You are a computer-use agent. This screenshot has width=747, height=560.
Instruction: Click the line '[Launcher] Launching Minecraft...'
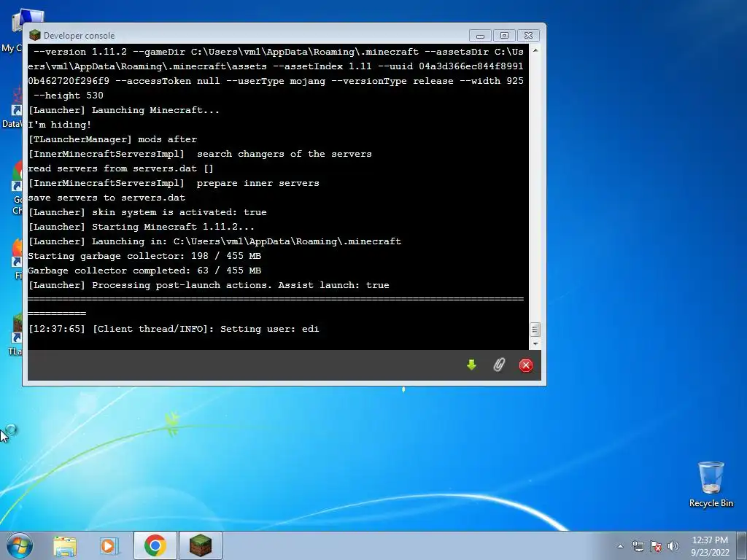124,110
